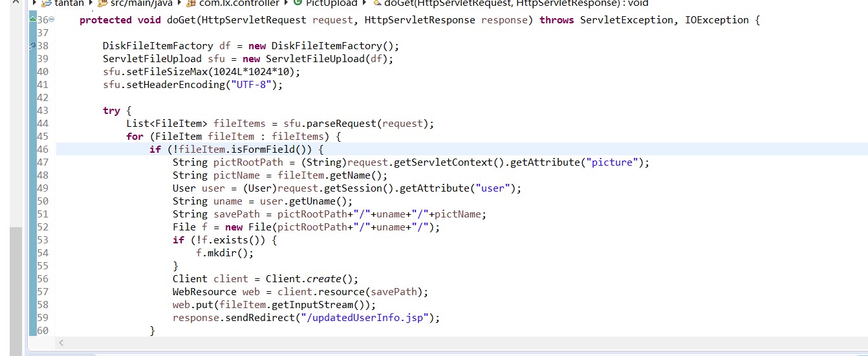Click the left arrow of horizontal scrollbar
This screenshot has width=868, height=356.
tap(61, 342)
